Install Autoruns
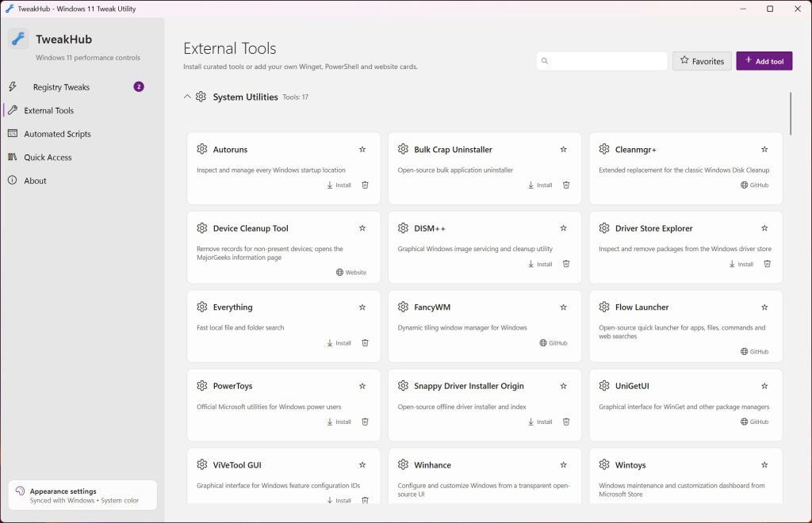Viewport: 812px width, 523px height. 339,185
